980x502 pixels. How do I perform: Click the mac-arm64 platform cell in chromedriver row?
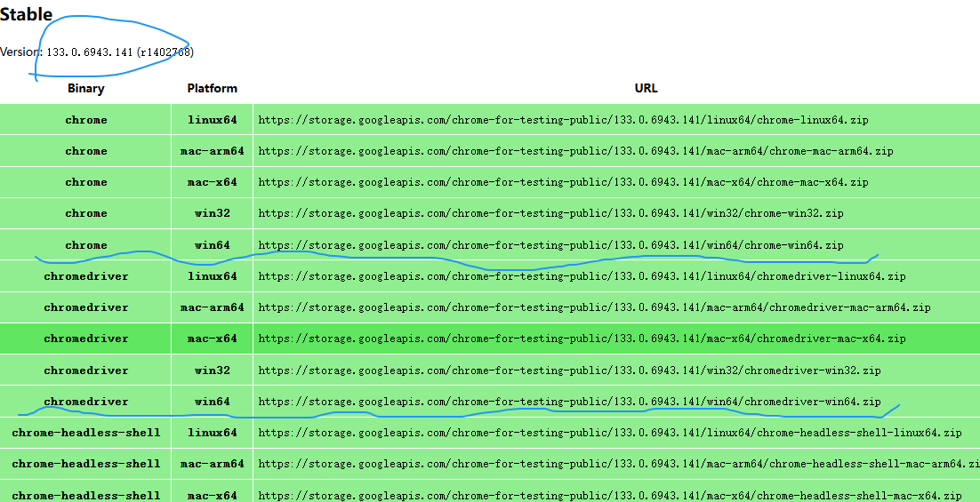coord(212,307)
